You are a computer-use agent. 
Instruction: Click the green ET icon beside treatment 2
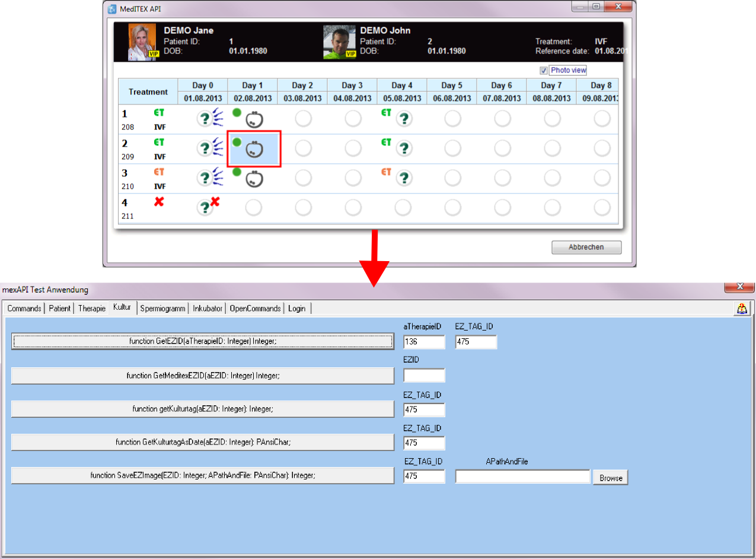159,142
